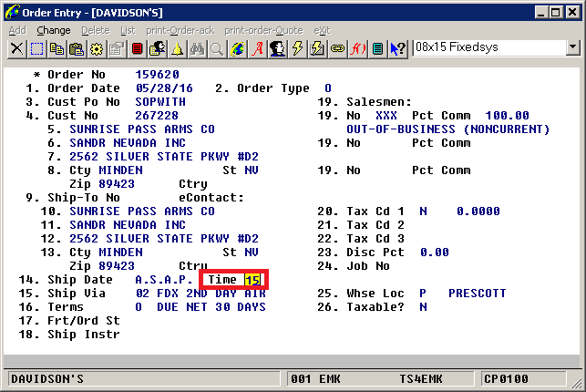This screenshot has width=586, height=392.
Task: Click the Order No value 159620
Action: [x=157, y=75]
